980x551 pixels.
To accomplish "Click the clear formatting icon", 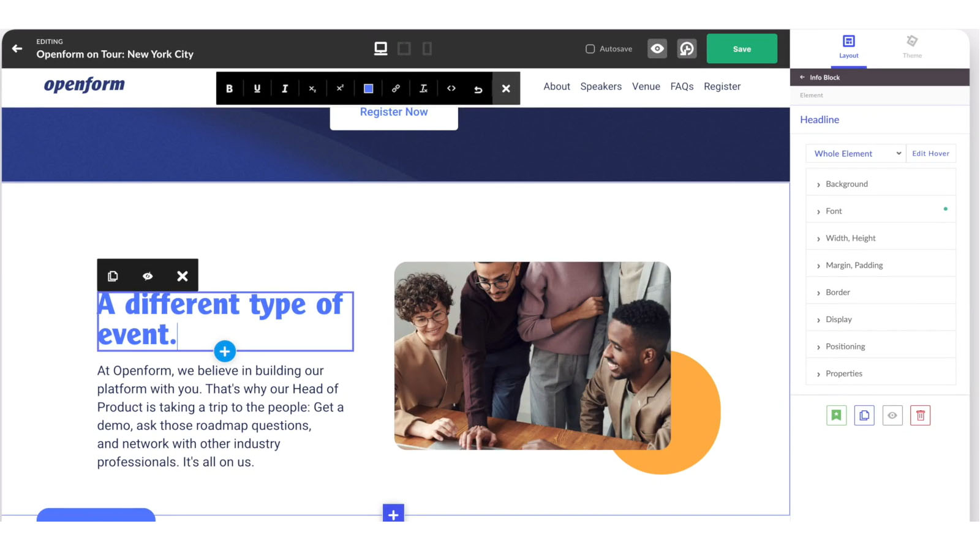I will tap(423, 88).
